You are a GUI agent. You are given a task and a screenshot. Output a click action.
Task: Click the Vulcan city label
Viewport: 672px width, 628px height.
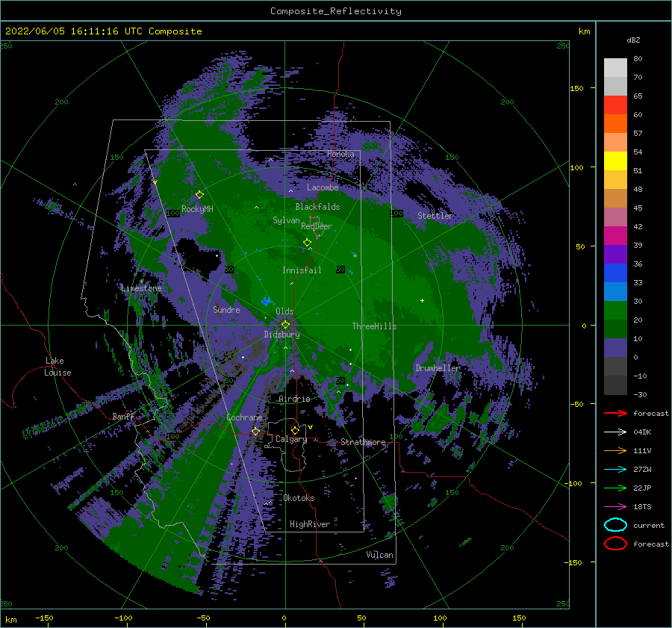click(x=380, y=555)
